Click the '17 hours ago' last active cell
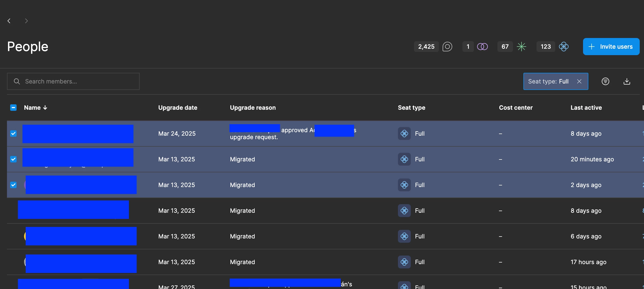This screenshot has height=289, width=644. (x=588, y=262)
